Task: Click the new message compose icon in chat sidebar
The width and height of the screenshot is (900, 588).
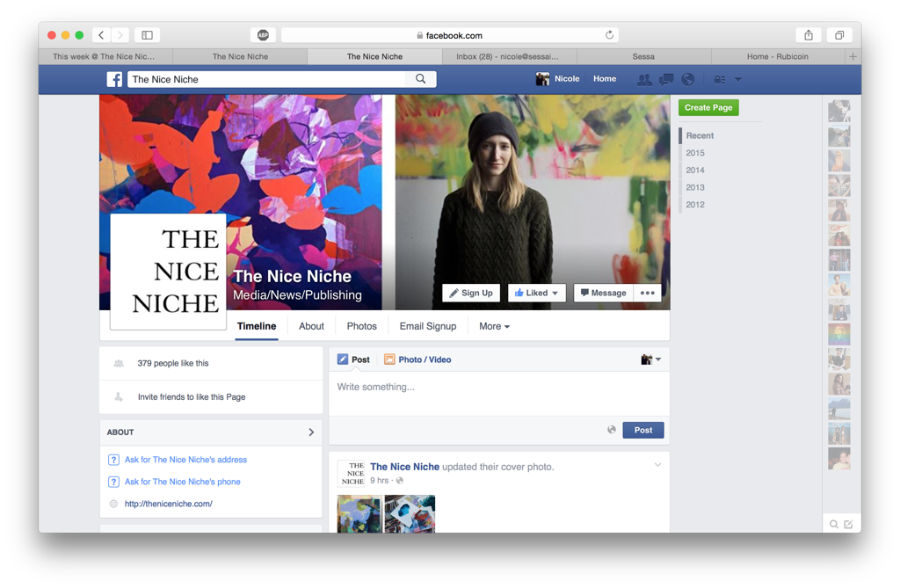Action: 848,524
